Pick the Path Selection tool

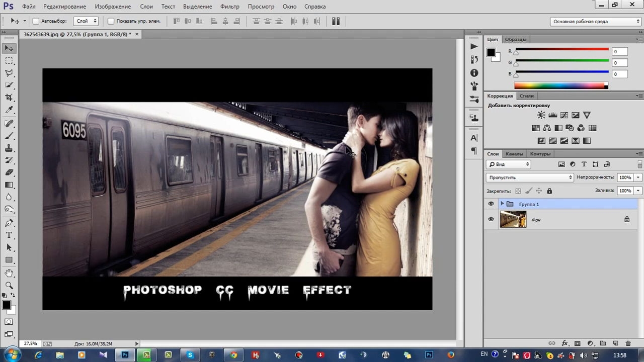9,247
